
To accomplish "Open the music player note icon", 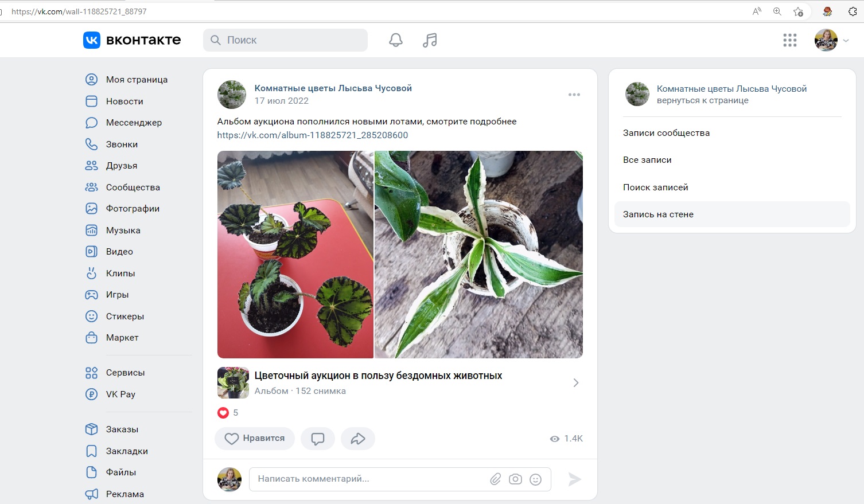I will pos(430,40).
